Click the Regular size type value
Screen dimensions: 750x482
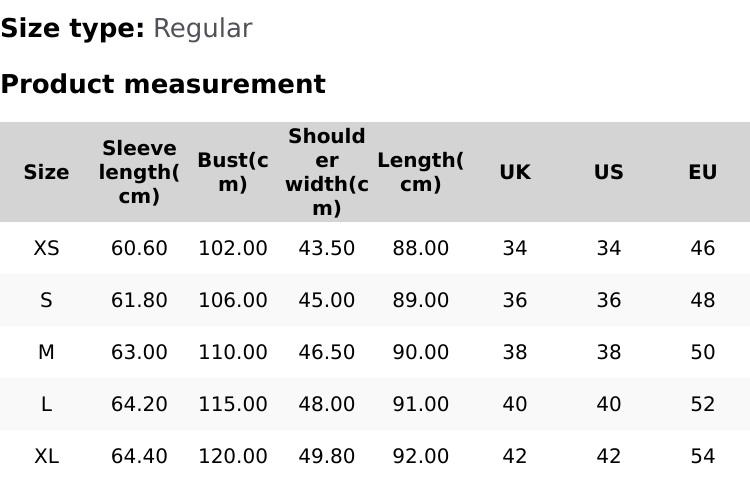point(202,29)
